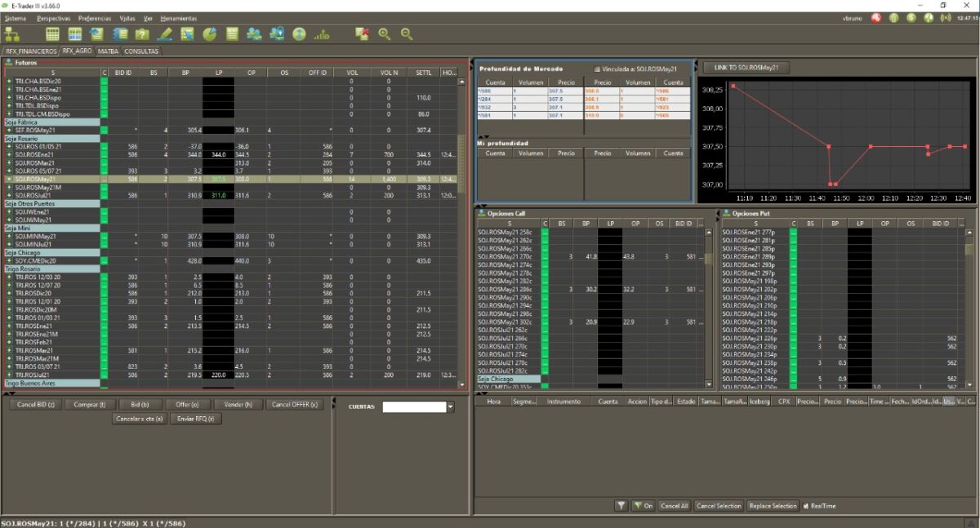Click the briefcase question mark icon
Image resolution: width=980 pixels, height=528 pixels.
point(142,34)
